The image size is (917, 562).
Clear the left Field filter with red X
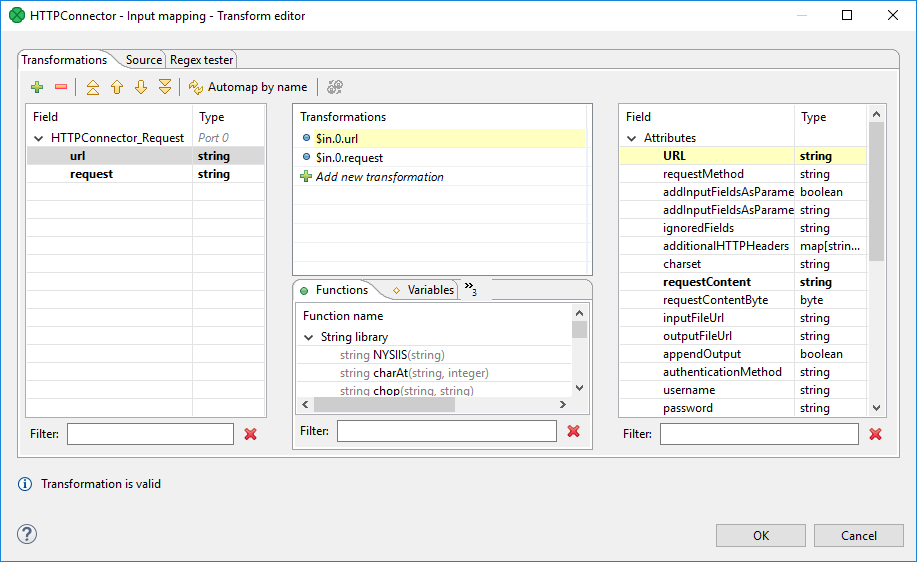(x=250, y=434)
